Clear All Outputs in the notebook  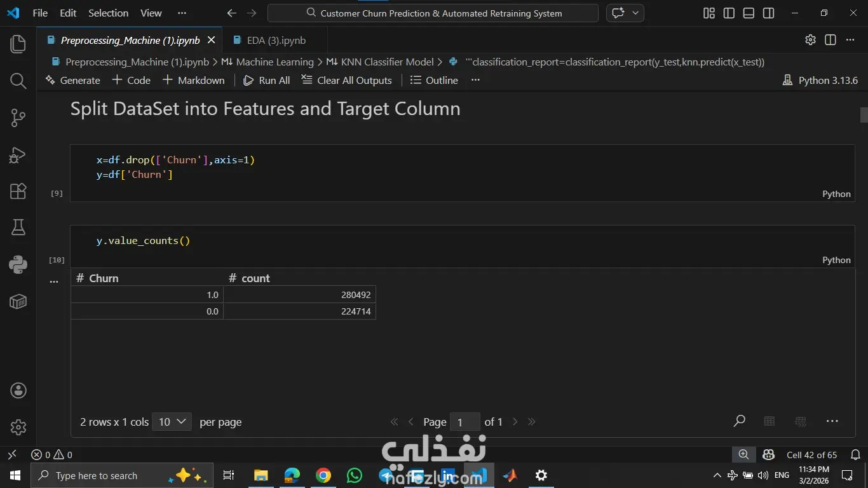[347, 80]
